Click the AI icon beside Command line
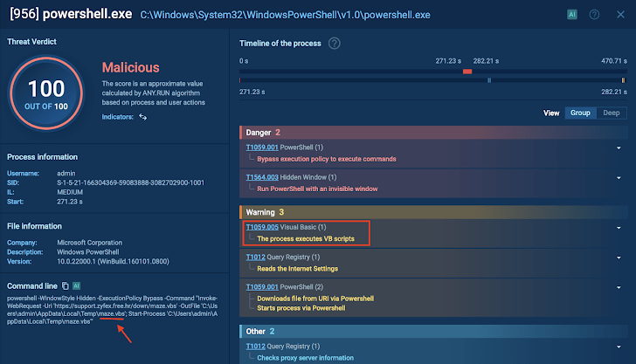 [77, 285]
